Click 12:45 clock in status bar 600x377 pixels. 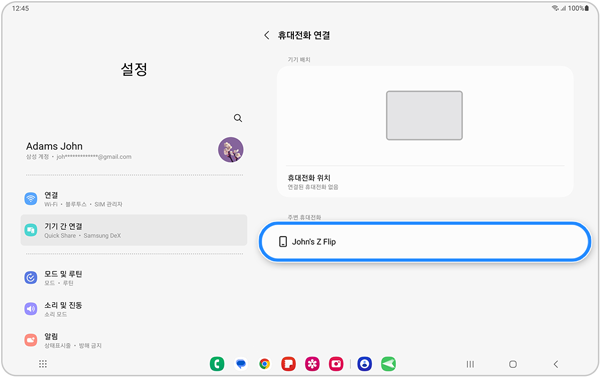click(x=20, y=8)
